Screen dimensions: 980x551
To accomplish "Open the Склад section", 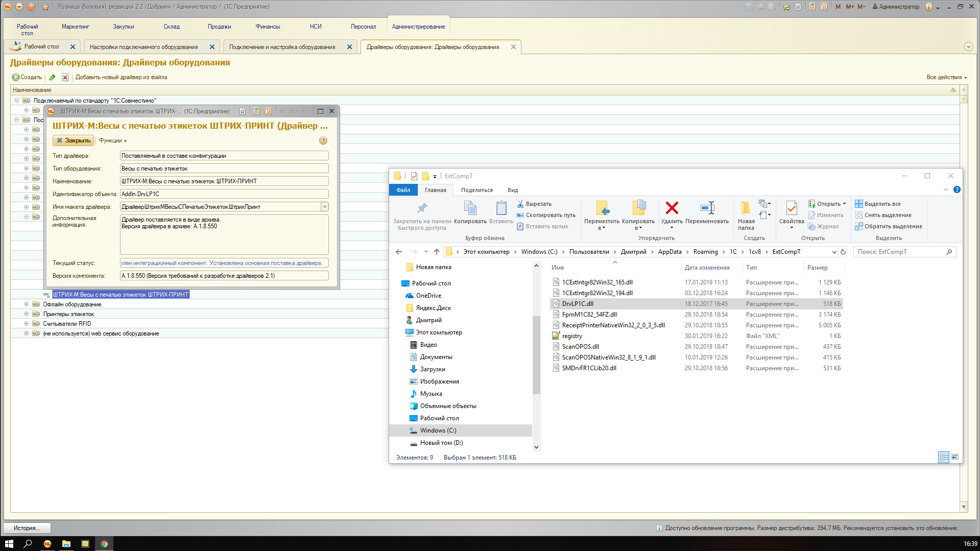I will coord(172,27).
